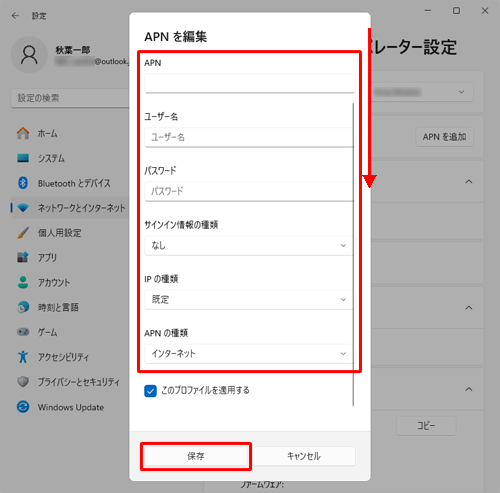The width and height of the screenshot is (500, 493).
Task: Open the サインイン情報の種類 dropdown showing なし
Action: click(x=249, y=245)
